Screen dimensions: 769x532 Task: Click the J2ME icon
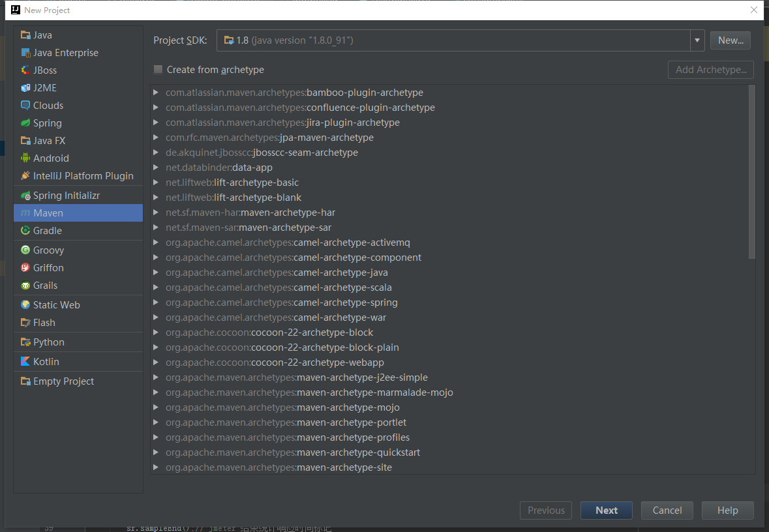(x=25, y=88)
